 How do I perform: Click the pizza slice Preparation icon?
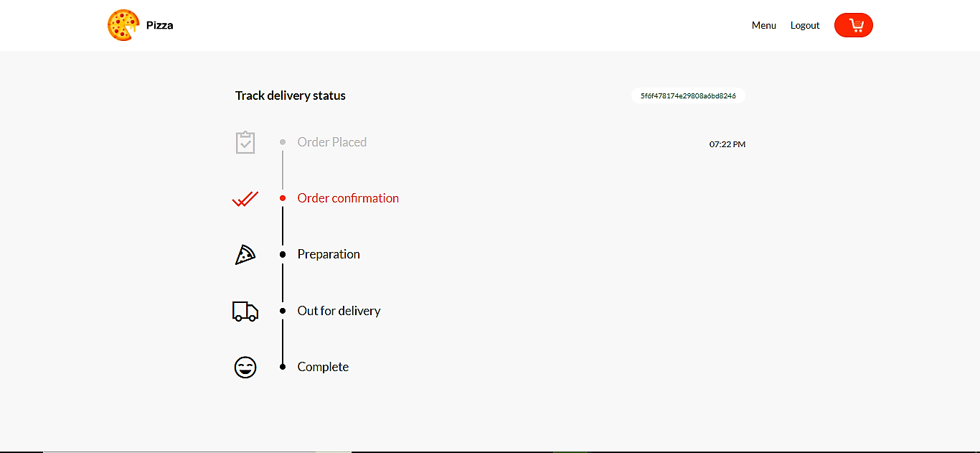point(245,254)
